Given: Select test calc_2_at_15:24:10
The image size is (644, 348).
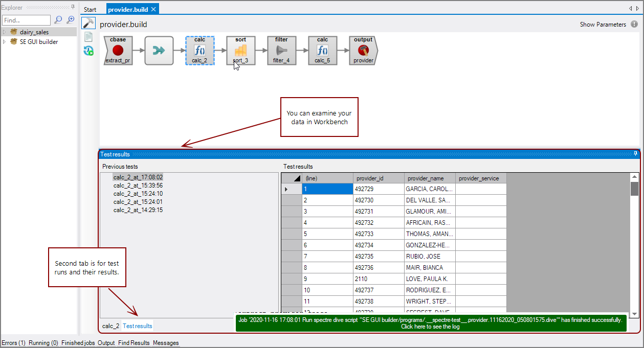Looking at the screenshot, I should pos(138,194).
